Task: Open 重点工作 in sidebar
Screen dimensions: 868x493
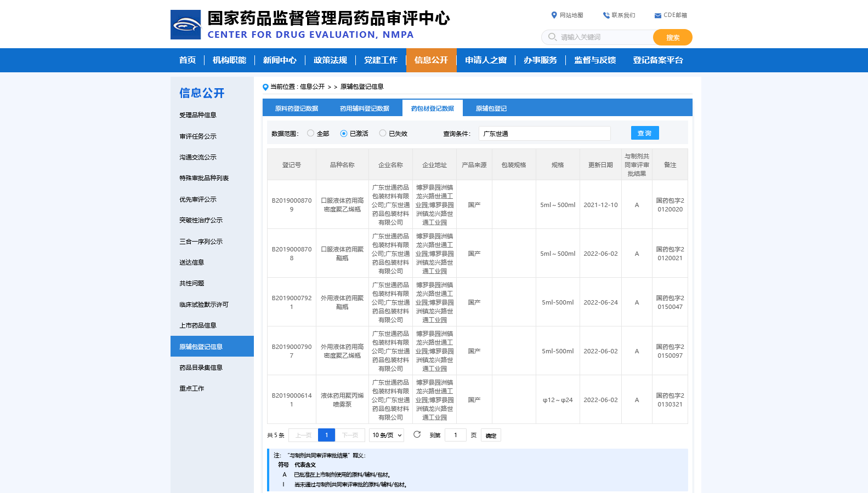Action: pos(212,388)
